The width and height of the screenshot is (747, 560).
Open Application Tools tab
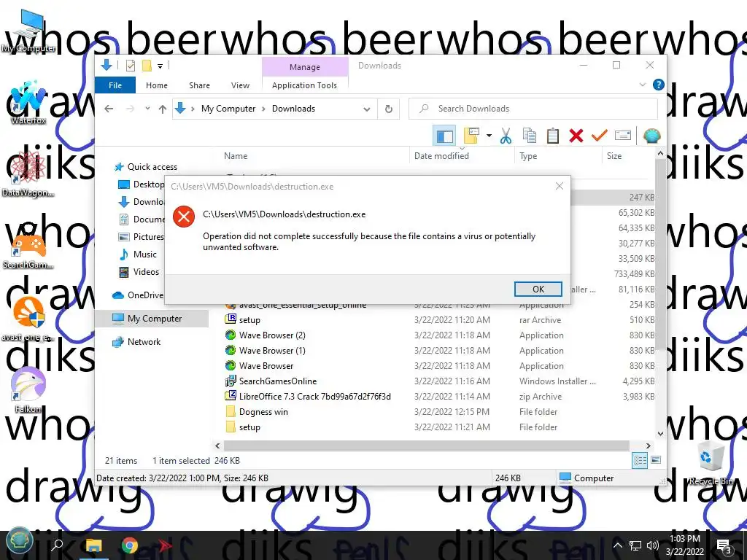pos(304,85)
